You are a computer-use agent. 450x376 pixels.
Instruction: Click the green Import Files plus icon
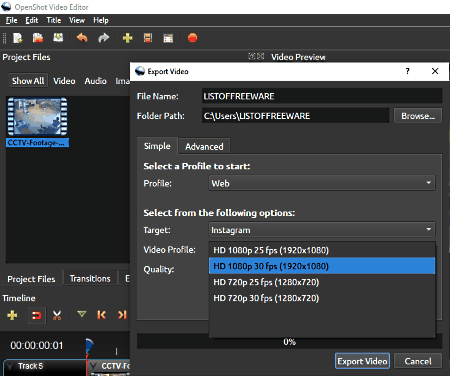coord(128,38)
